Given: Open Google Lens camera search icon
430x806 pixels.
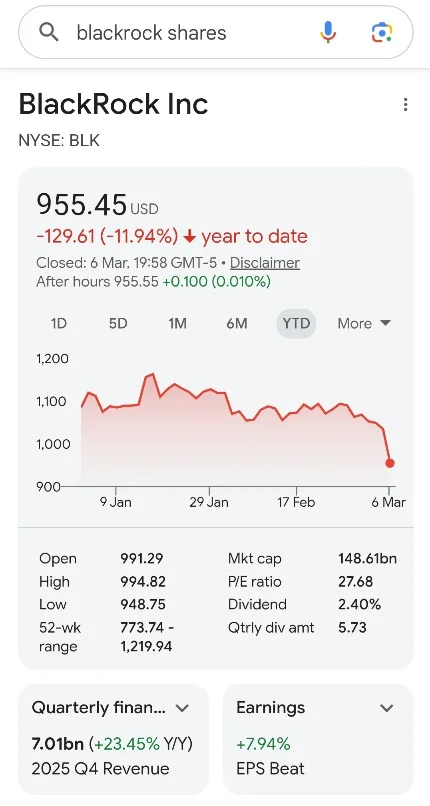Looking at the screenshot, I should click(382, 33).
